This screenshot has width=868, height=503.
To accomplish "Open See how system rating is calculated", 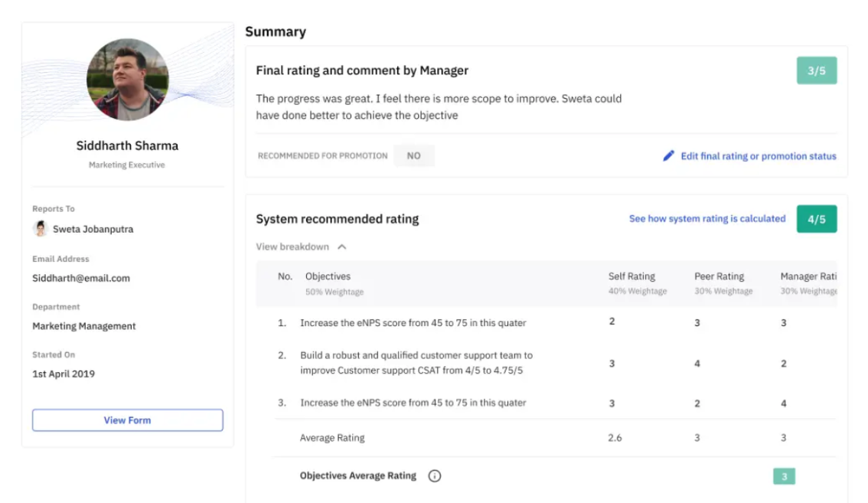I will (707, 219).
